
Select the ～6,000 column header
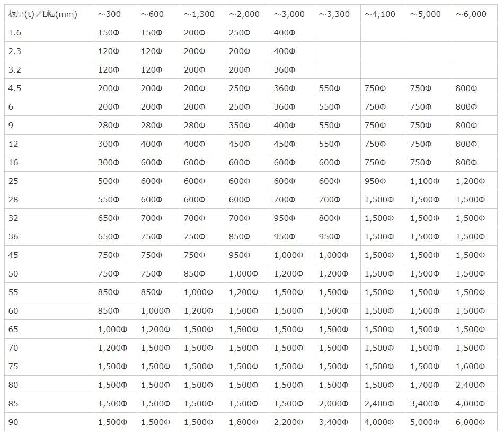[x=474, y=14]
